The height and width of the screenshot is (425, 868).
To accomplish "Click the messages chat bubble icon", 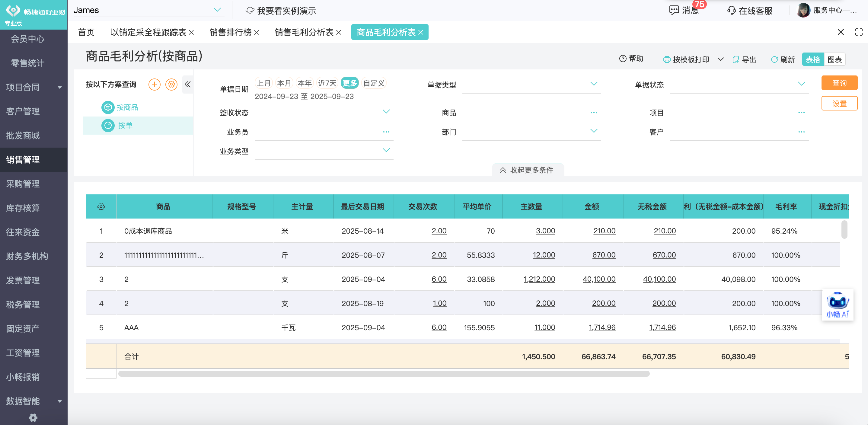I will [x=674, y=10].
